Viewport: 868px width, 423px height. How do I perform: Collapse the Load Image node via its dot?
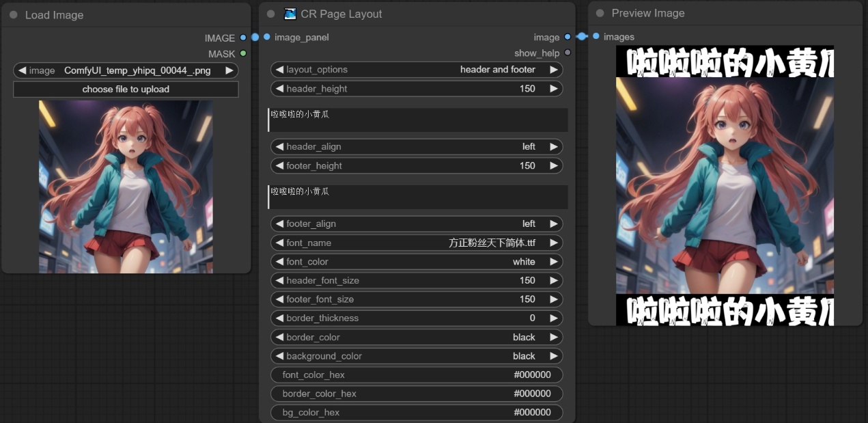14,14
